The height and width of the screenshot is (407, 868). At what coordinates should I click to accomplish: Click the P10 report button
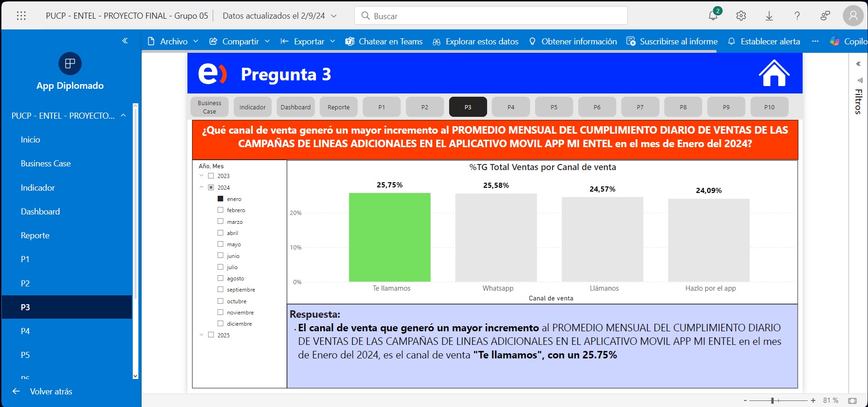tap(769, 107)
